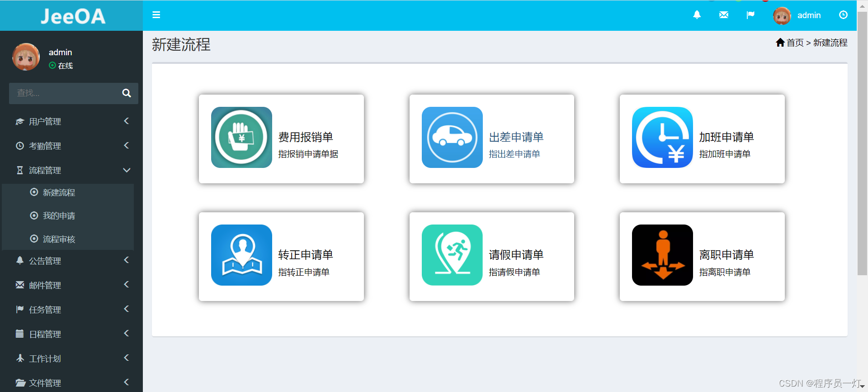Click the scrollbar down arrow

pyautogui.click(x=862, y=386)
